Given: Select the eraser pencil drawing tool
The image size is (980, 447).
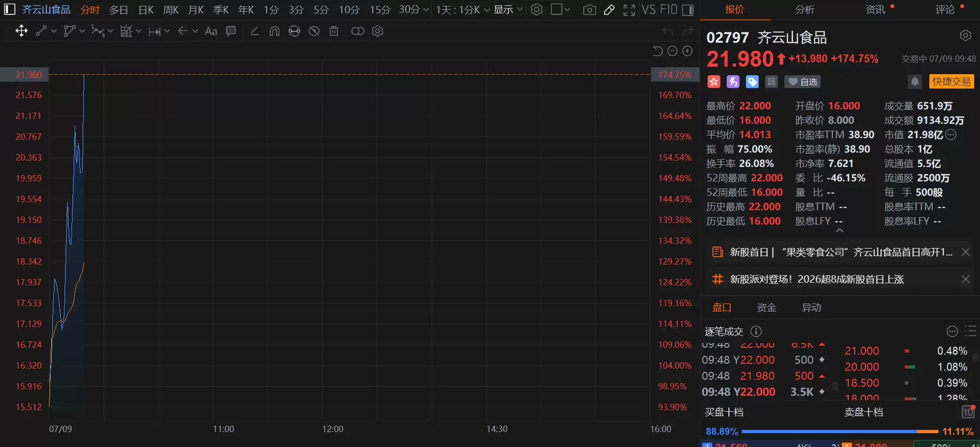Looking at the screenshot, I should 255,31.
